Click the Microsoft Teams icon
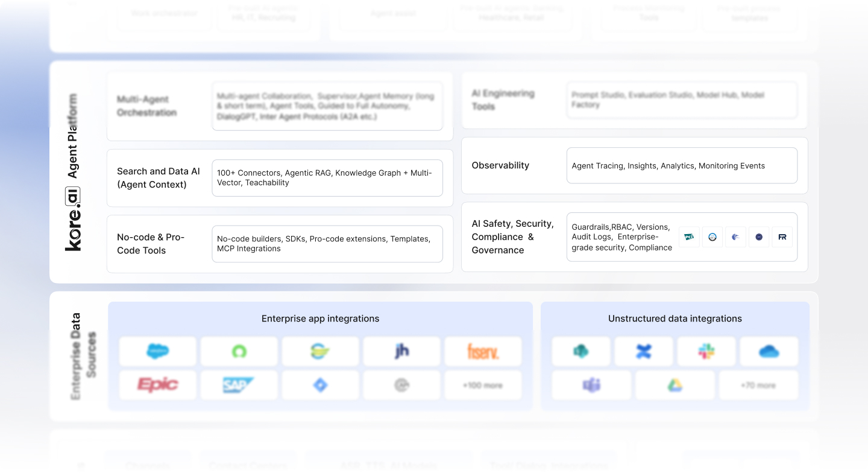The width and height of the screenshot is (868, 473). (591, 384)
